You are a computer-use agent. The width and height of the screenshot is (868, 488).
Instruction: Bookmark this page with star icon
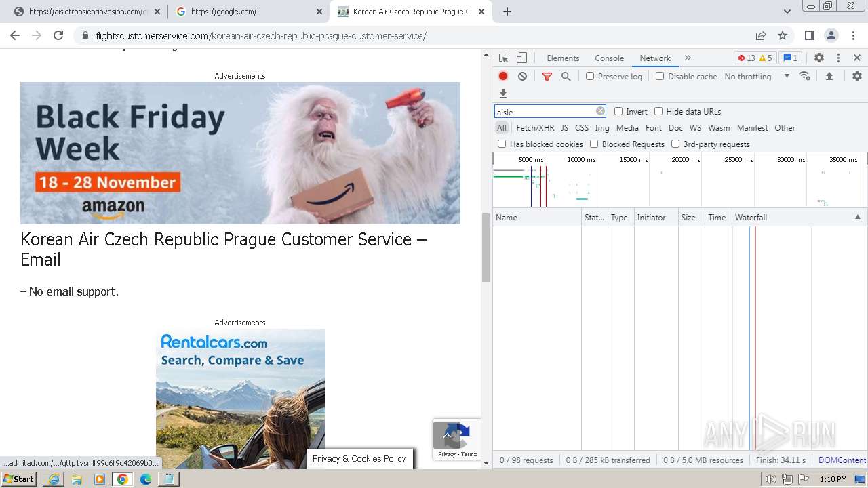coord(783,35)
